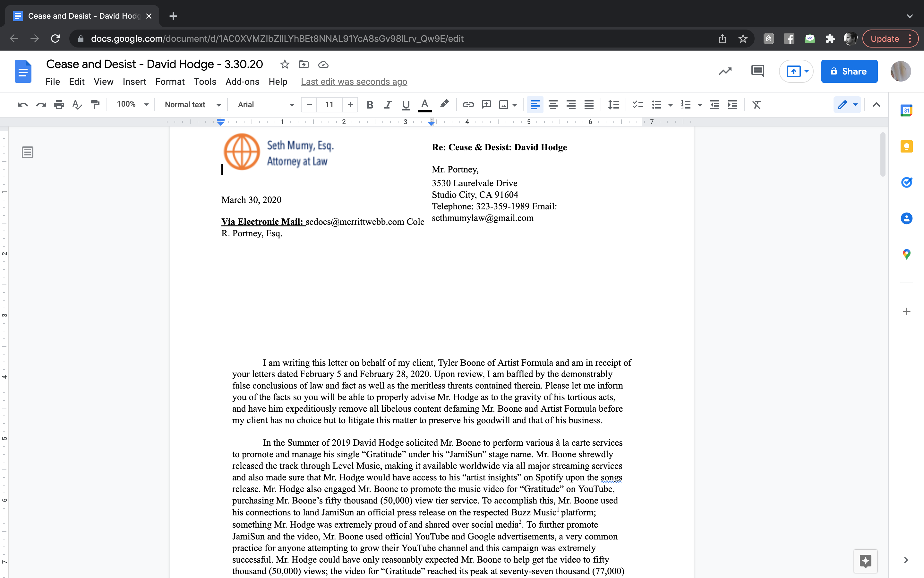This screenshot has height=578, width=924.
Task: Print the document using printer icon
Action: coord(59,105)
